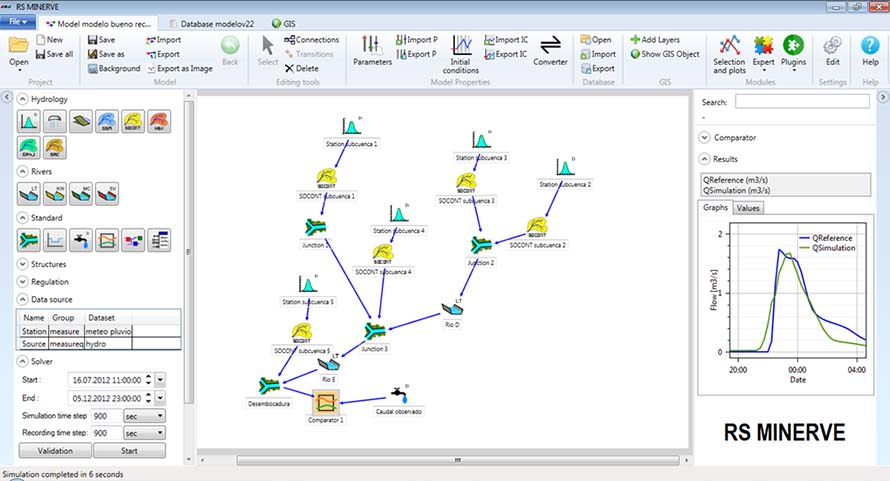The image size is (890, 481).
Task: Click in the Search input field
Action: coord(801,102)
